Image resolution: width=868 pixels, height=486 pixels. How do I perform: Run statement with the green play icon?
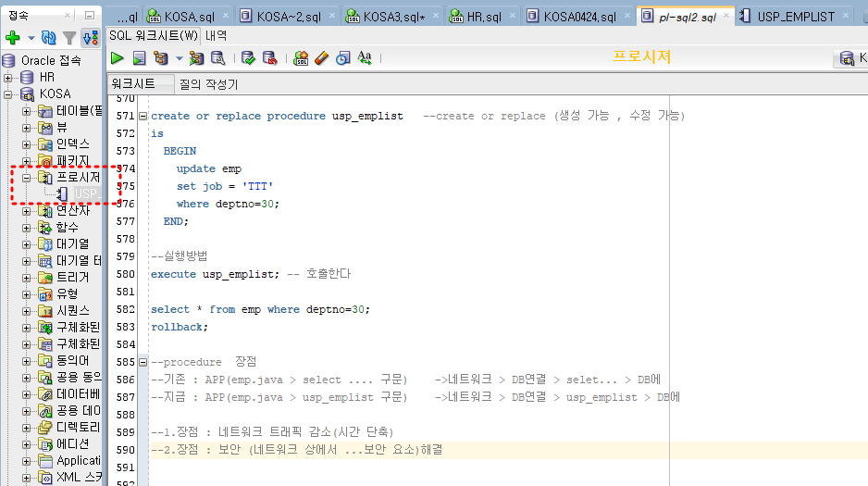(118, 58)
